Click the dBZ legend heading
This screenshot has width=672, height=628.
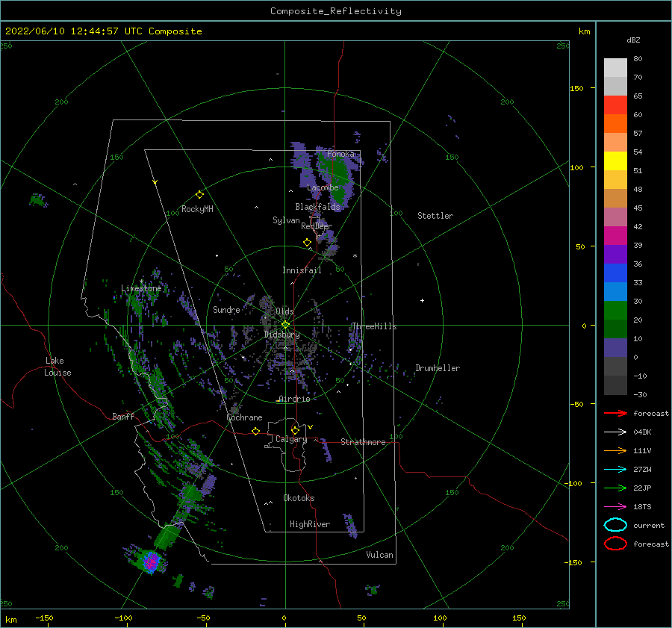(633, 40)
